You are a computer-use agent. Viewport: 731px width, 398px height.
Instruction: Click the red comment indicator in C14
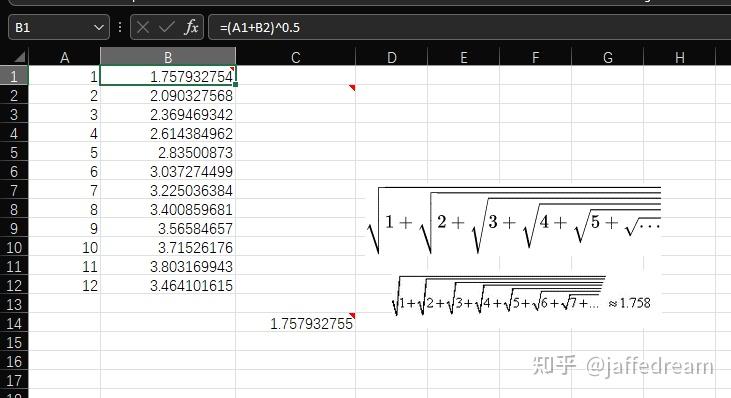click(x=352, y=316)
